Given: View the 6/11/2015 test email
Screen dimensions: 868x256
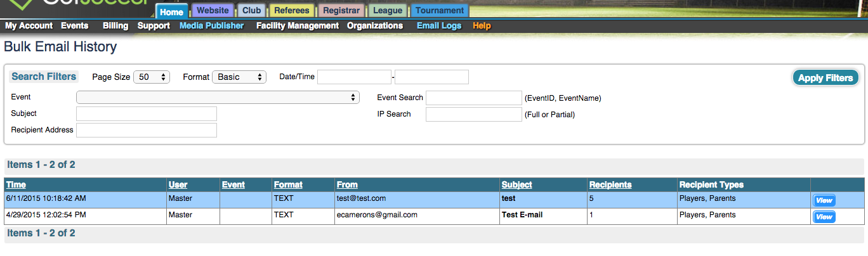Looking at the screenshot, I should coord(824,200).
